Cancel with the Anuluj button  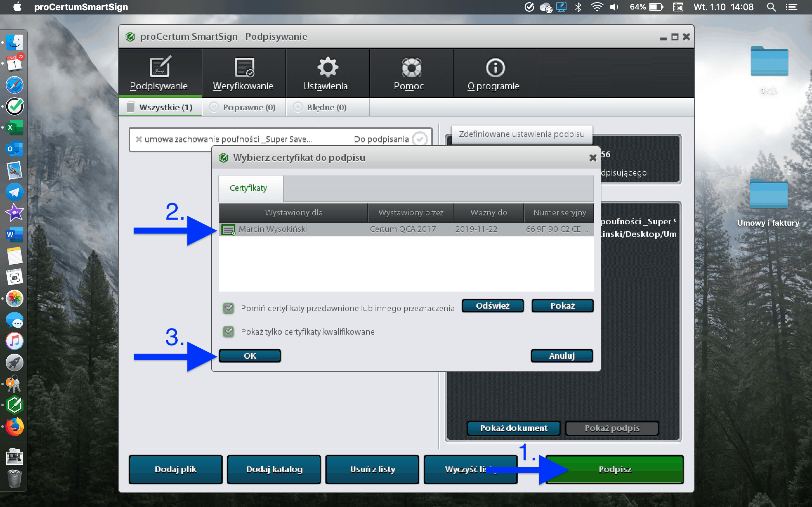[561, 356]
